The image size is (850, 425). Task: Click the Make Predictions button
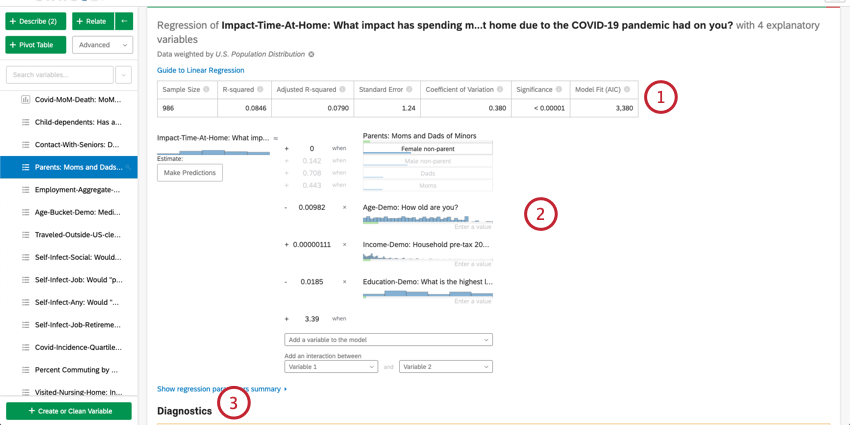190,173
